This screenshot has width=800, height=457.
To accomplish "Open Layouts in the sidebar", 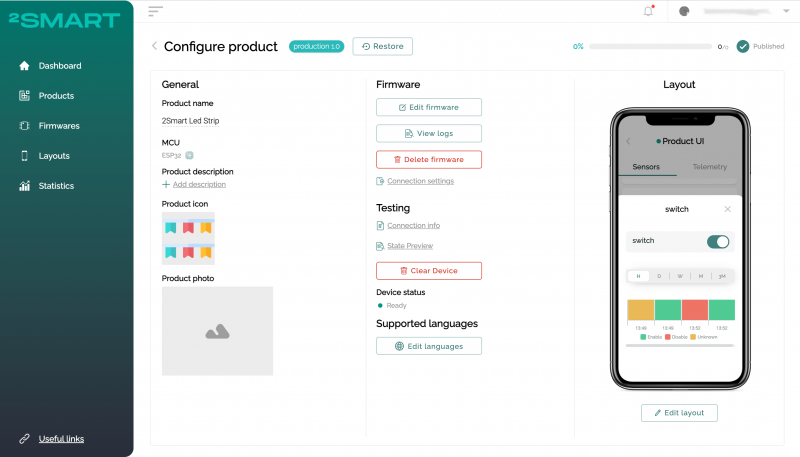I will [x=54, y=156].
